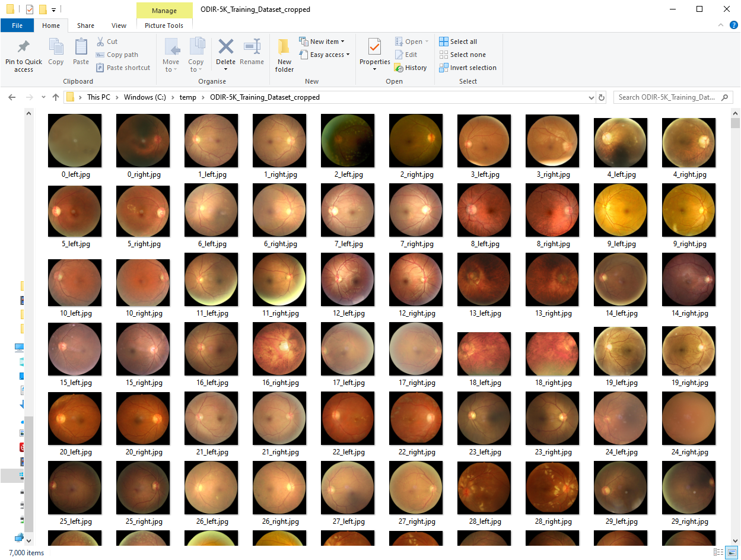Click the Edit ribbon button

coord(406,55)
